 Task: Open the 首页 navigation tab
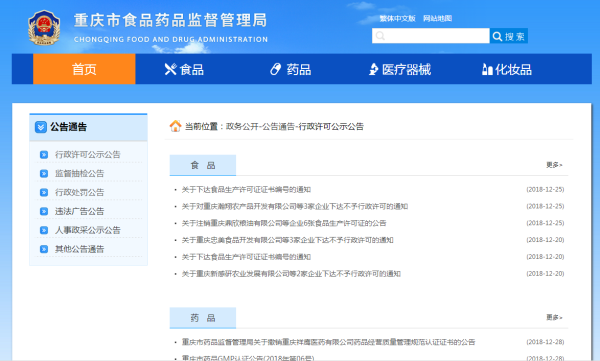pyautogui.click(x=84, y=69)
